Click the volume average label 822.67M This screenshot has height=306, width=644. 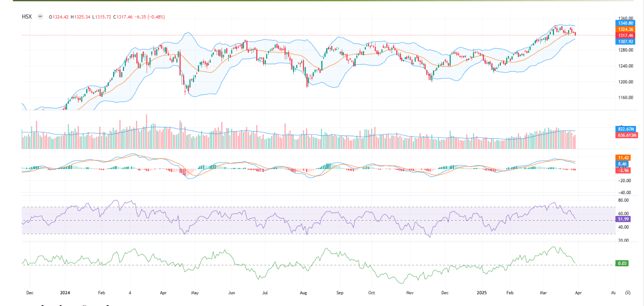(x=625, y=128)
